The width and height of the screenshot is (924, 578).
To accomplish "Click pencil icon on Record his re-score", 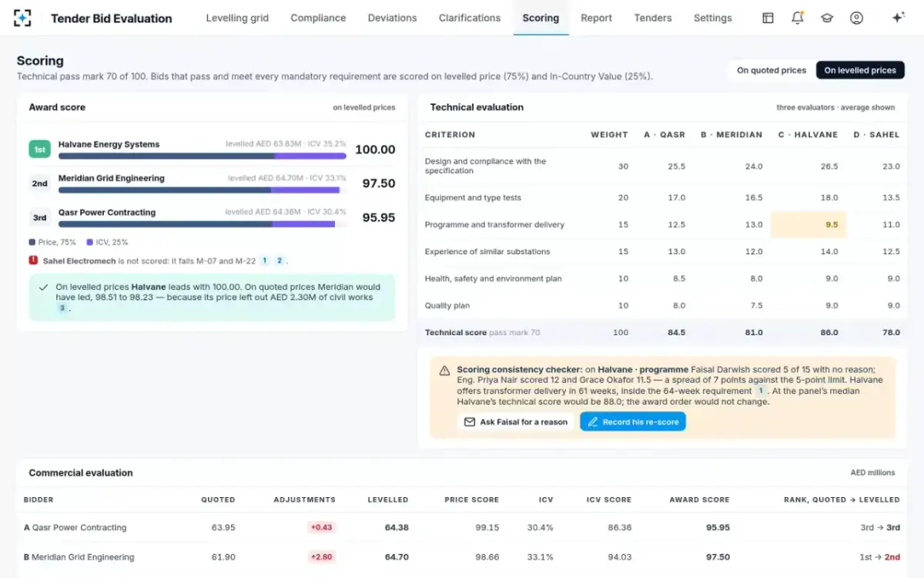I will tap(593, 422).
